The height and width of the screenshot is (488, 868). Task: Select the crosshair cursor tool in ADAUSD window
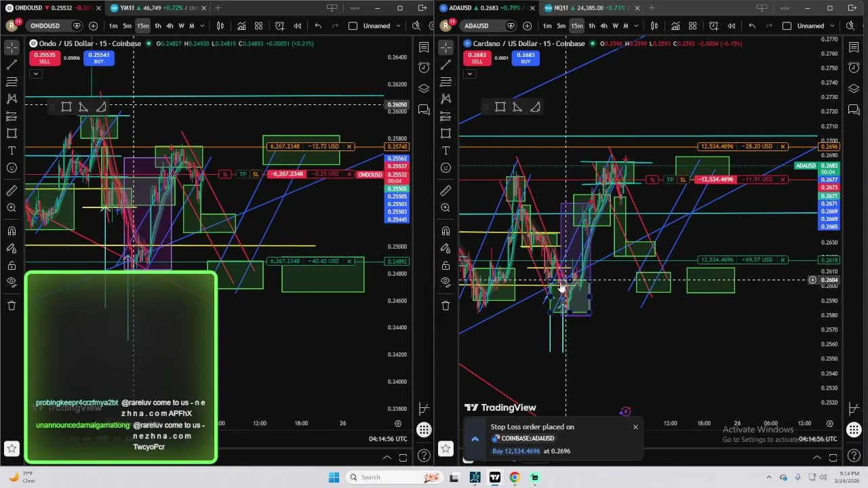(446, 47)
